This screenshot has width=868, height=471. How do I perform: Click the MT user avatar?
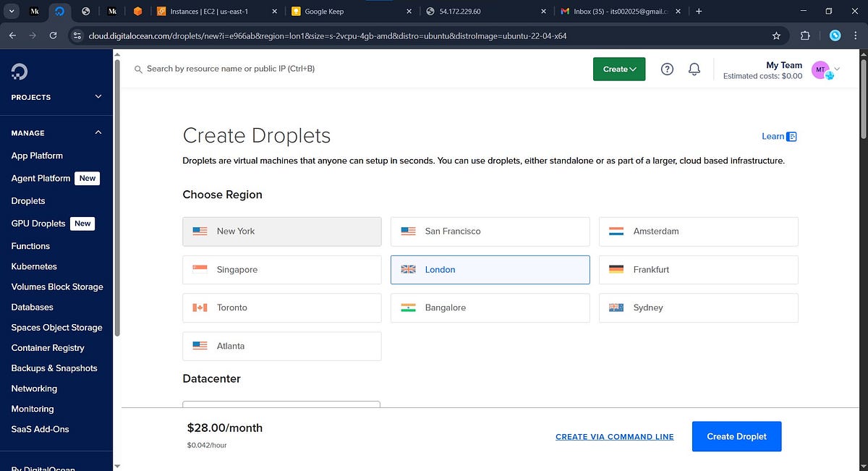click(x=820, y=69)
